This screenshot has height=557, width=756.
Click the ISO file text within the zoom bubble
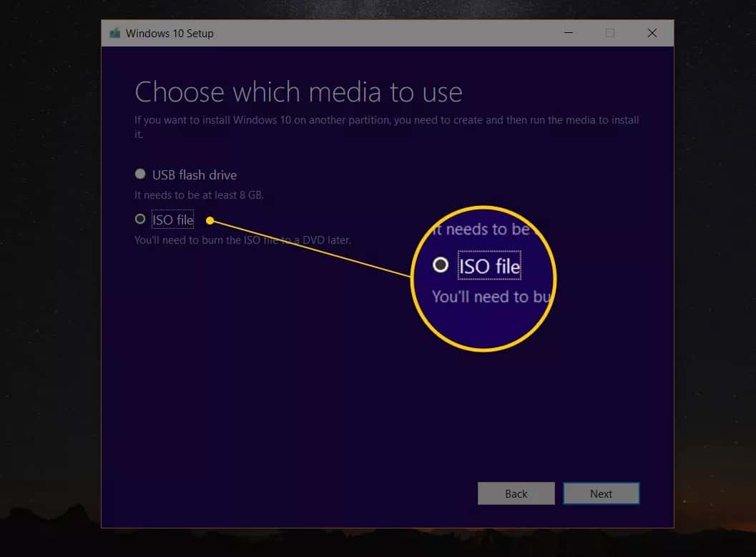pos(489,265)
